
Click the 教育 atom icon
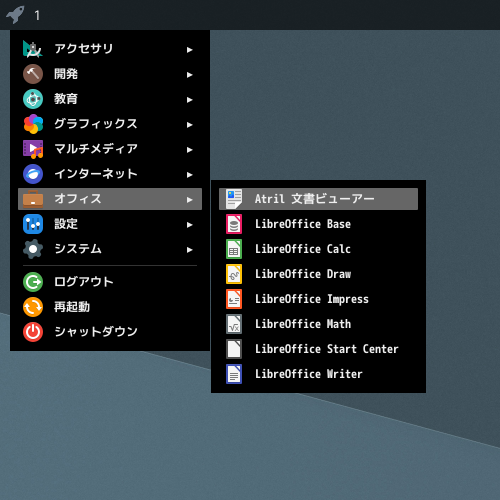click(33, 99)
